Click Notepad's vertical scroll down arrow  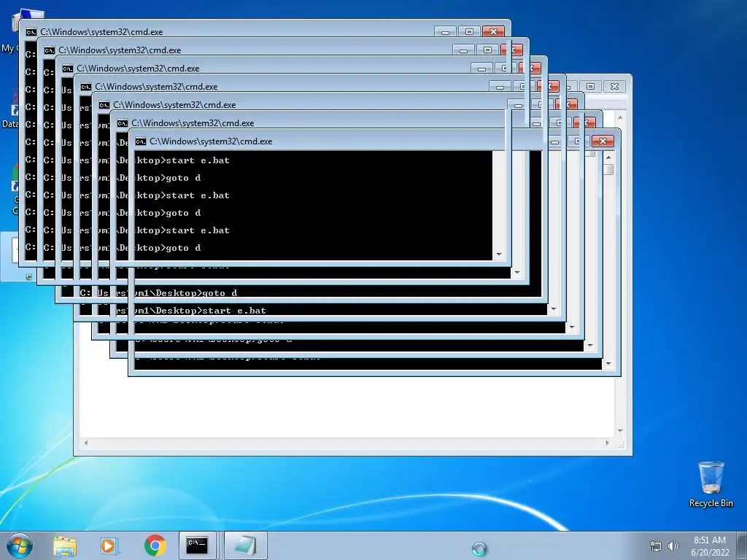[x=620, y=430]
